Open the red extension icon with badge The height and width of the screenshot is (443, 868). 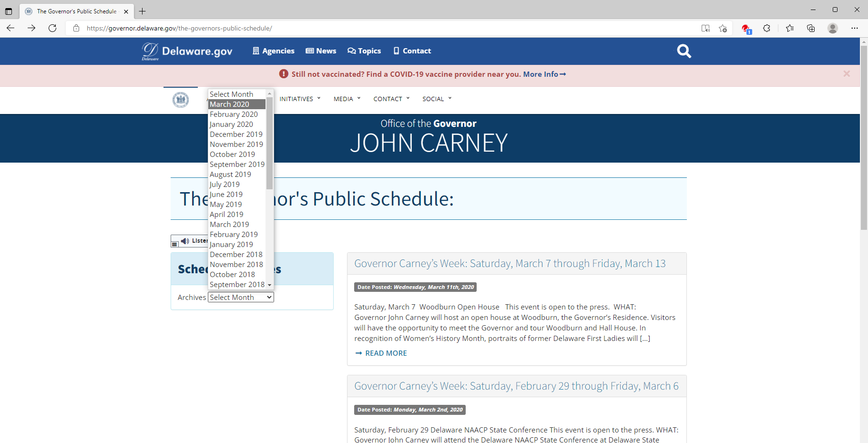point(746,29)
